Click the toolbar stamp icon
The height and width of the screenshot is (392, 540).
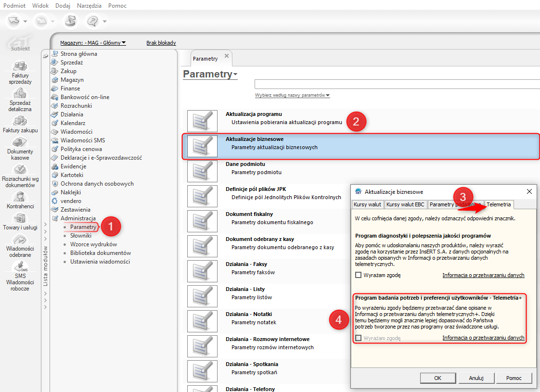(x=71, y=21)
